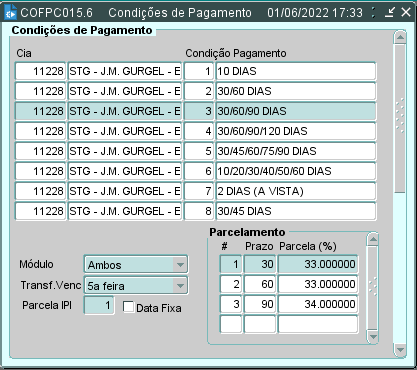This screenshot has width=417, height=370.
Task: Close the Condições de Pagamento window
Action: (x=406, y=12)
